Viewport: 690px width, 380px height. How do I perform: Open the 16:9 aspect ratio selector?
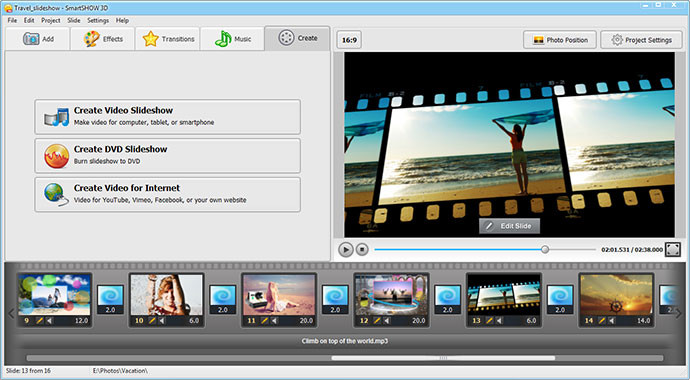pos(349,40)
